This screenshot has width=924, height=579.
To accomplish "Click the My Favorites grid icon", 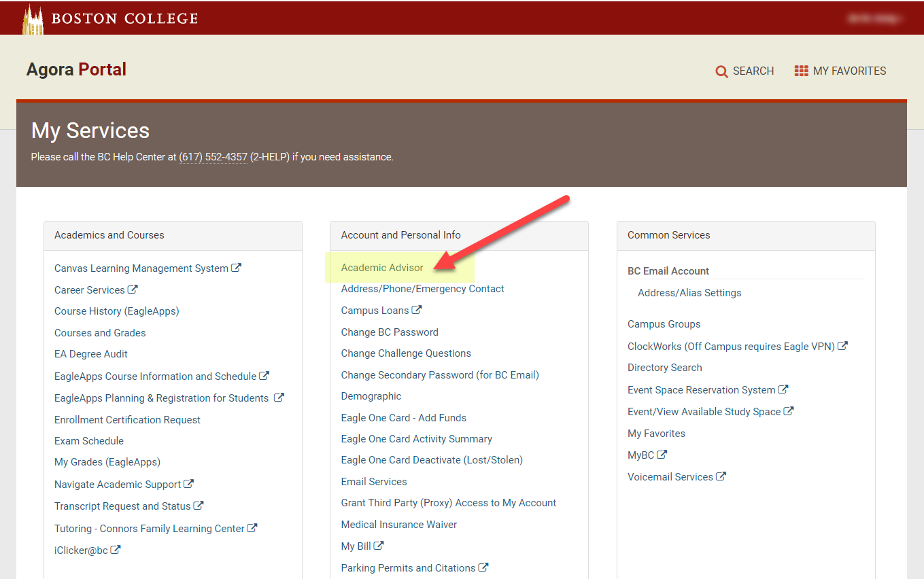I will point(801,71).
